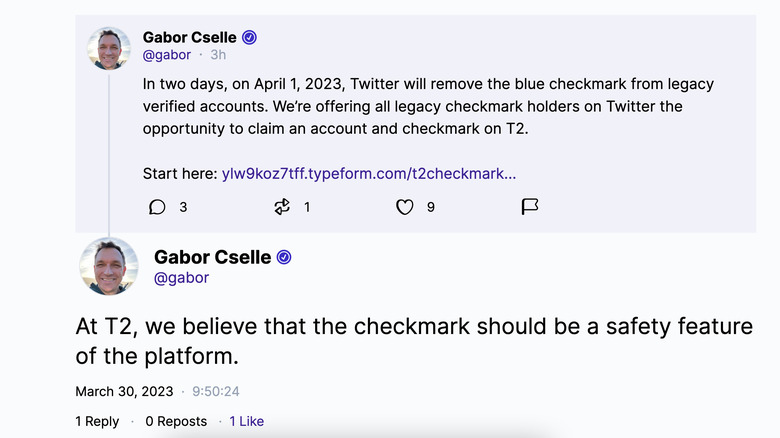This screenshot has height=438, width=780.
Task: Like the quoted post with heart icon
Action: click(404, 207)
